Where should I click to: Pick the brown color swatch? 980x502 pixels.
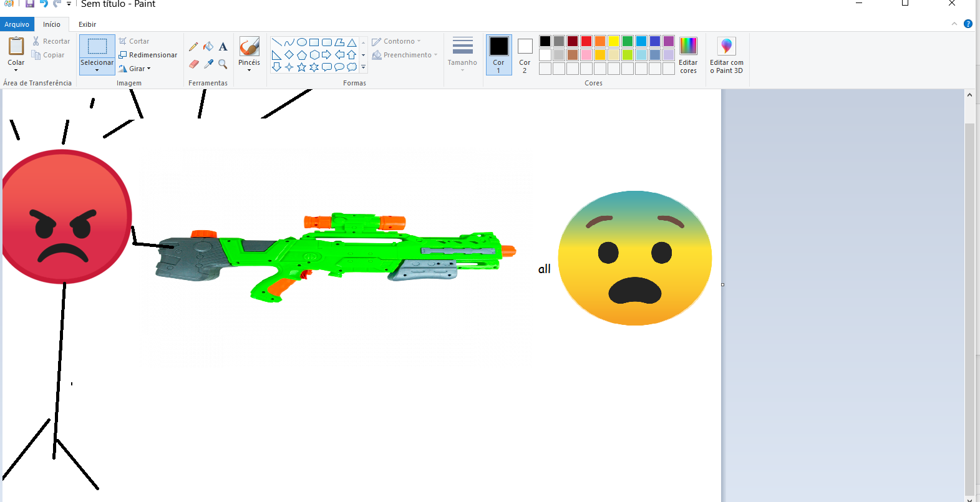click(573, 55)
